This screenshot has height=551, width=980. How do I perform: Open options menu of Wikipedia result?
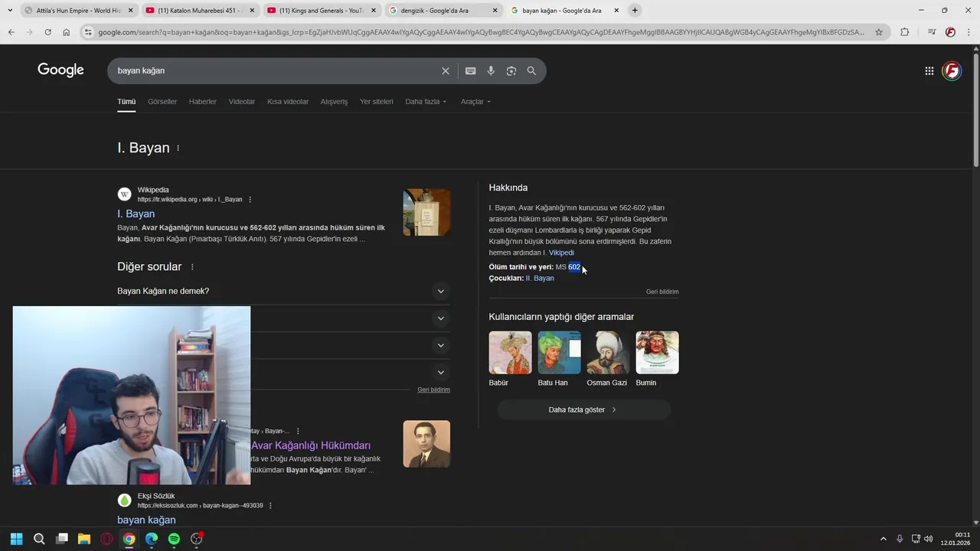[250, 200]
